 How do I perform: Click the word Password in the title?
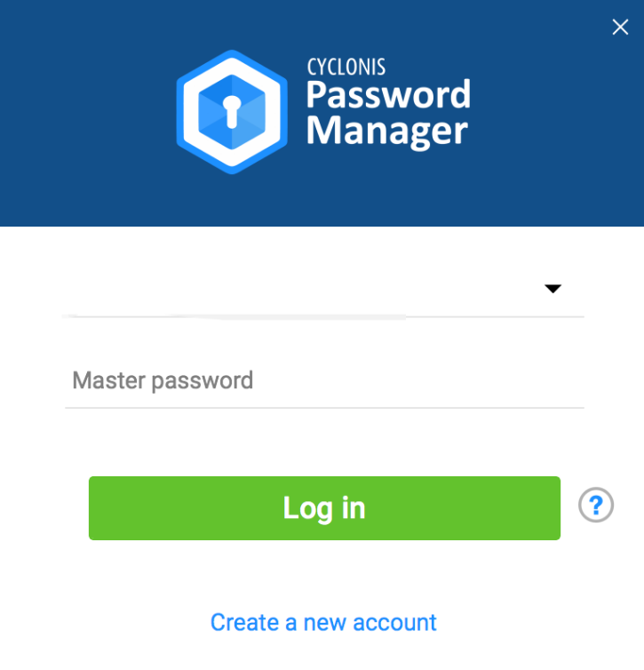coord(388,95)
